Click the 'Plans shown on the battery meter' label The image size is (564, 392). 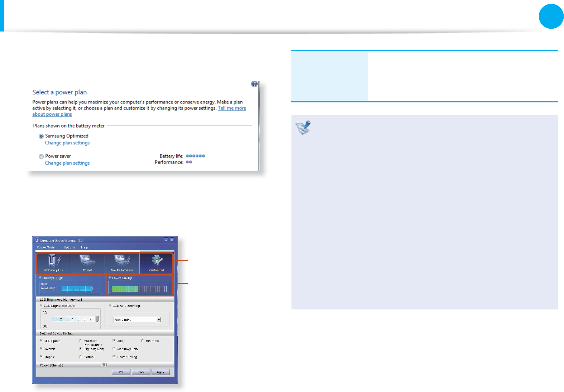(x=69, y=126)
